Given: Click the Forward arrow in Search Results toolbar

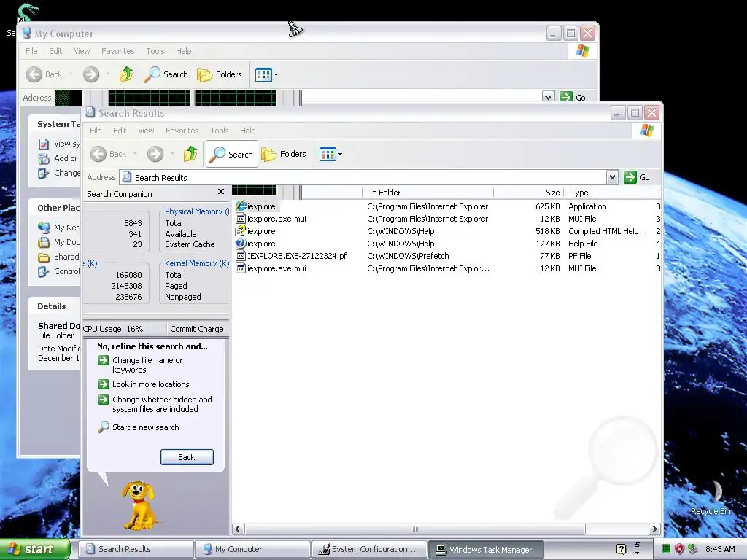Looking at the screenshot, I should coord(155,154).
